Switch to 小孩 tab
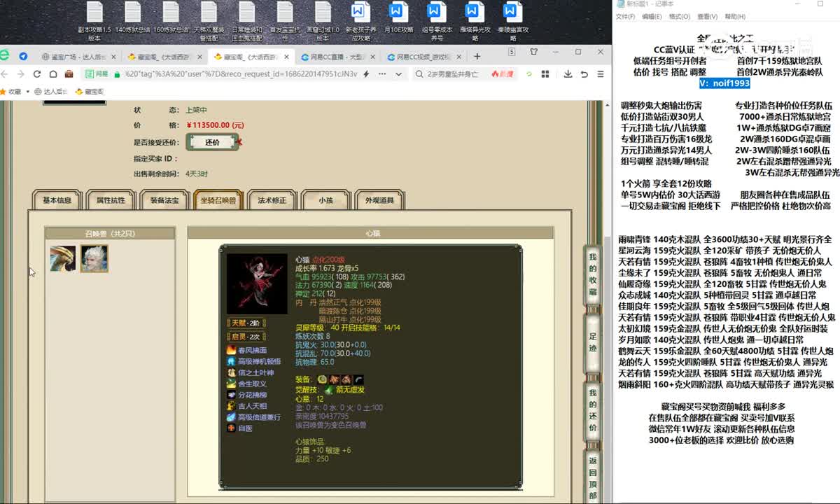 325,200
